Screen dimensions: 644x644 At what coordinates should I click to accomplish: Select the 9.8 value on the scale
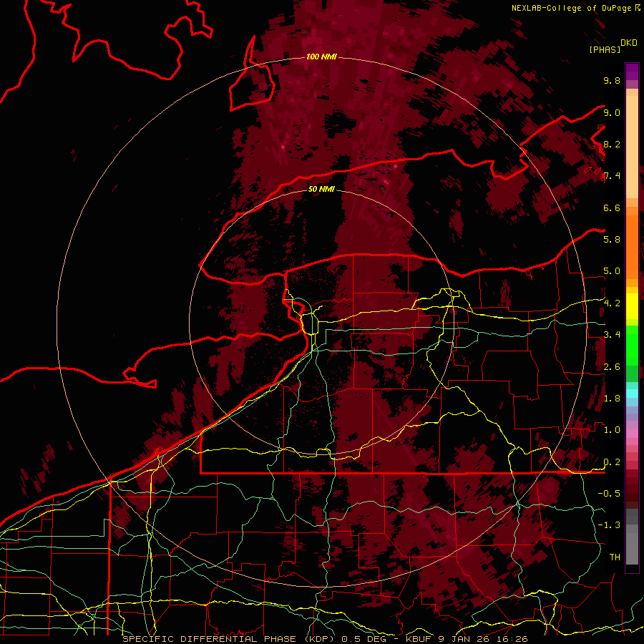click(x=612, y=80)
